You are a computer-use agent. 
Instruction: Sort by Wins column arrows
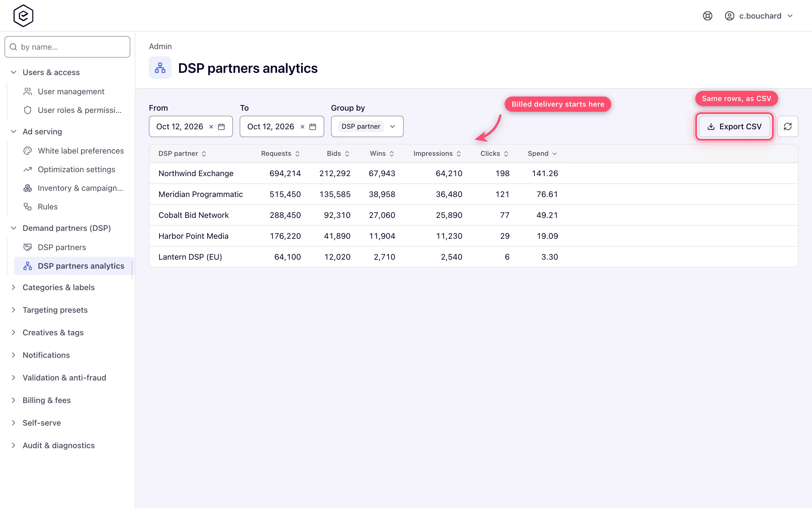click(x=392, y=154)
